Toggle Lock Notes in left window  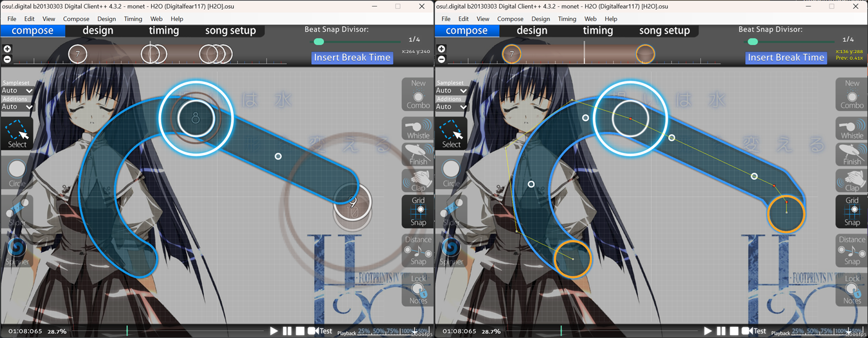pyautogui.click(x=418, y=289)
